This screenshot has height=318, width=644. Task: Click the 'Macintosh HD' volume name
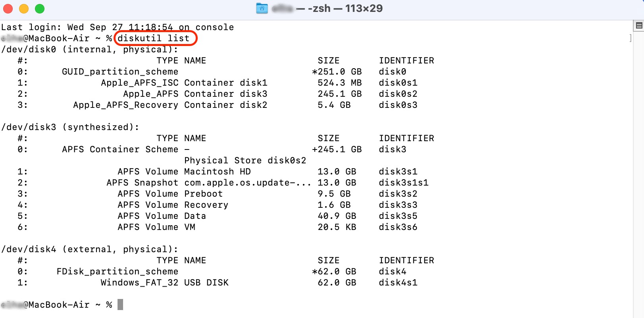pos(217,172)
